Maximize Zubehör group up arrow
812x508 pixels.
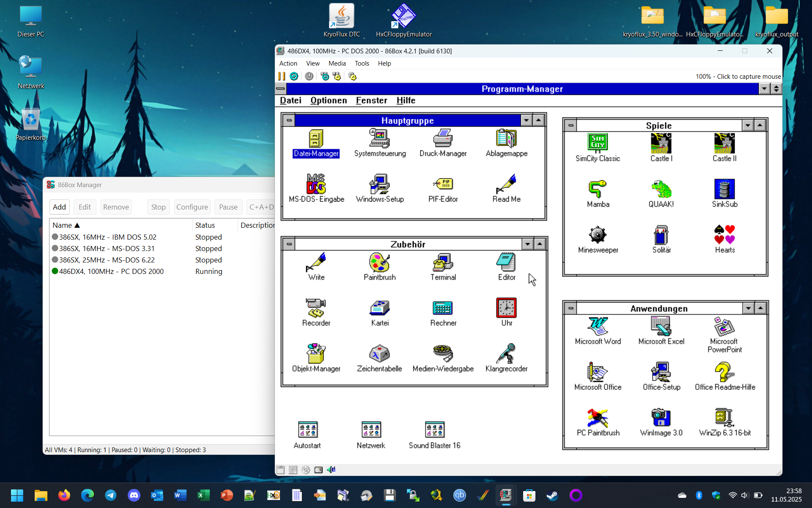click(540, 244)
